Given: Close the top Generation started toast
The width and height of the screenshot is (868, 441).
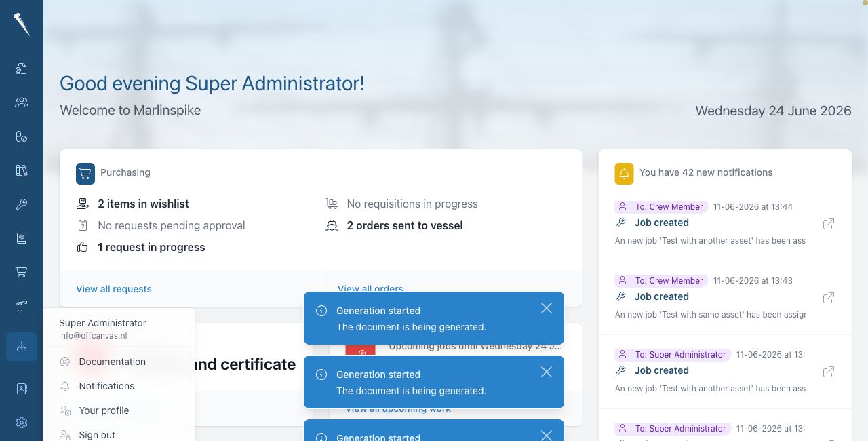Looking at the screenshot, I should 547,308.
